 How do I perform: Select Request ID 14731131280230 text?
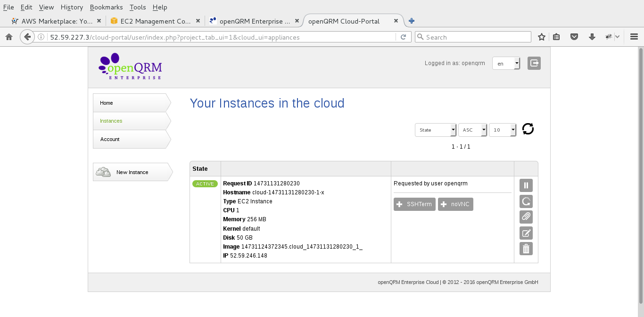[261, 184]
